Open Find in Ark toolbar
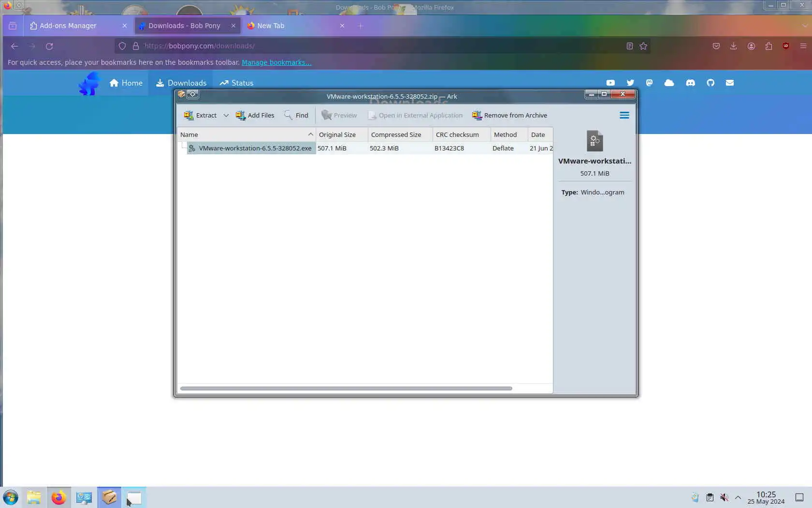Image resolution: width=812 pixels, height=508 pixels. pos(296,115)
